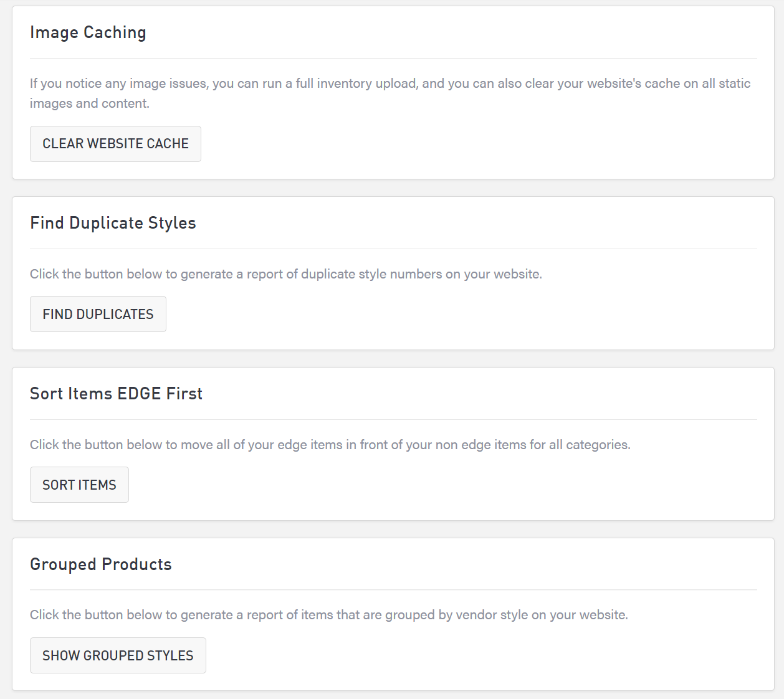Click the Find Duplicate Styles heading
The height and width of the screenshot is (699, 784).
tap(113, 223)
